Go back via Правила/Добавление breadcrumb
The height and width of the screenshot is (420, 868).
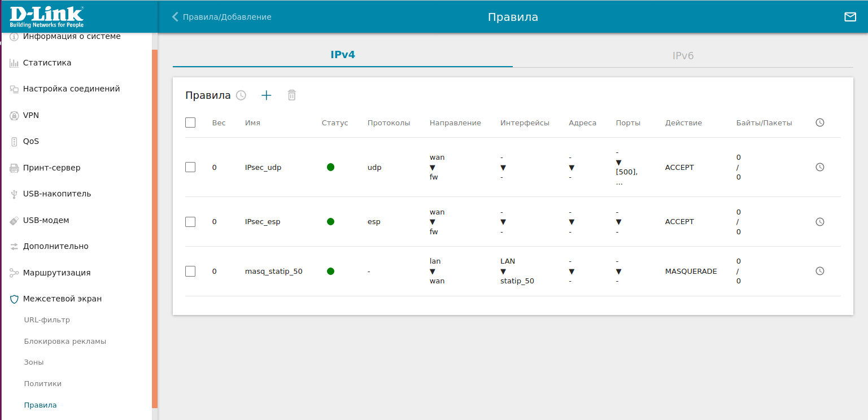coord(222,17)
